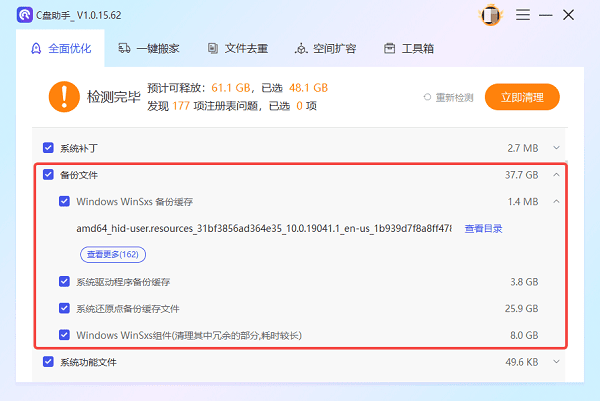Click the 177 registry issues count

[181, 106]
